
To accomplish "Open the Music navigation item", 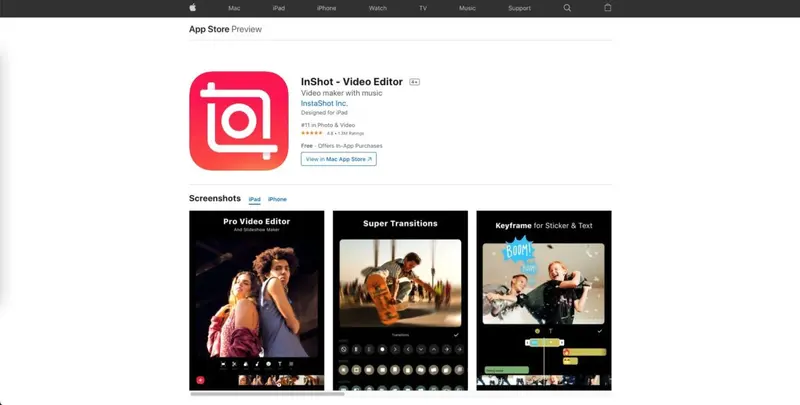I will point(467,8).
